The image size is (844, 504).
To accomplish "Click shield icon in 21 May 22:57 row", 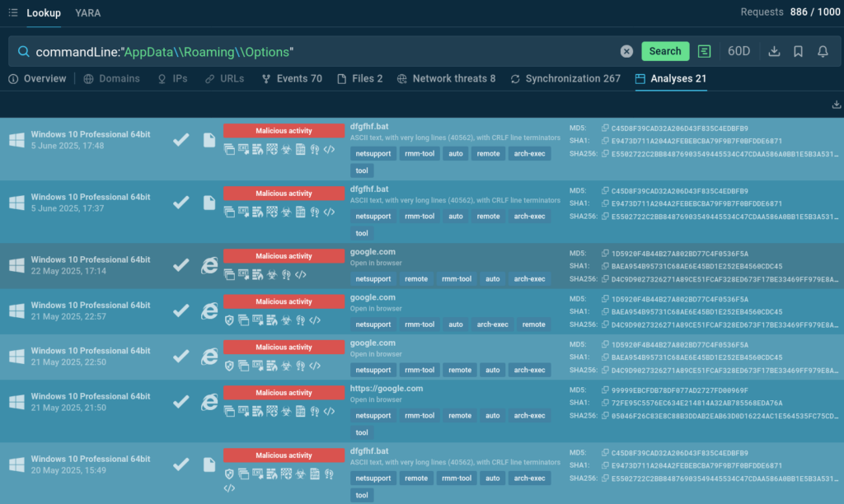I will (229, 320).
